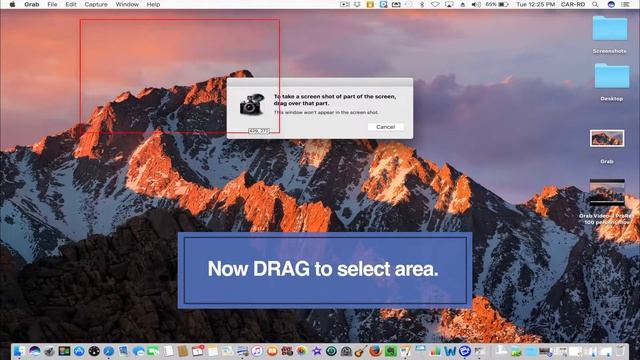Open Launchpad rocket icon in Dock

click(49, 351)
